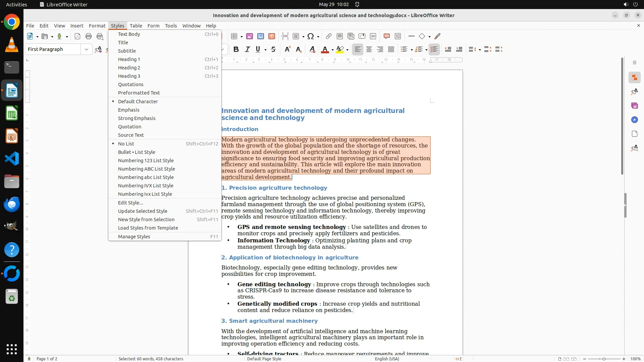The width and height of the screenshot is (644, 362).
Task: Open Visual Studio Code from the dock
Action: pyautogui.click(x=12, y=159)
